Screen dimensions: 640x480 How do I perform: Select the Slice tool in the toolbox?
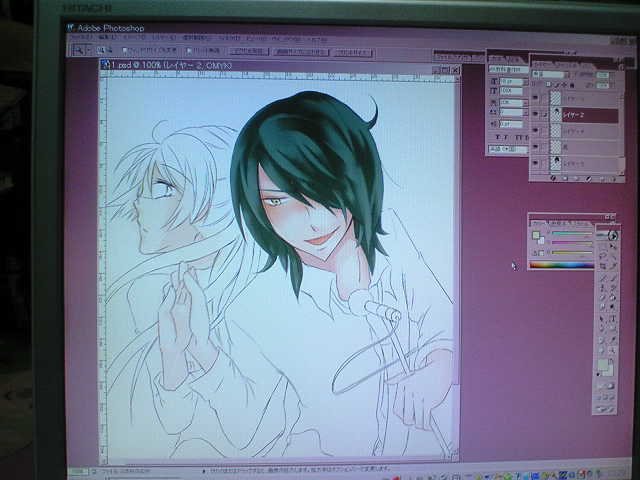pyautogui.click(x=613, y=266)
